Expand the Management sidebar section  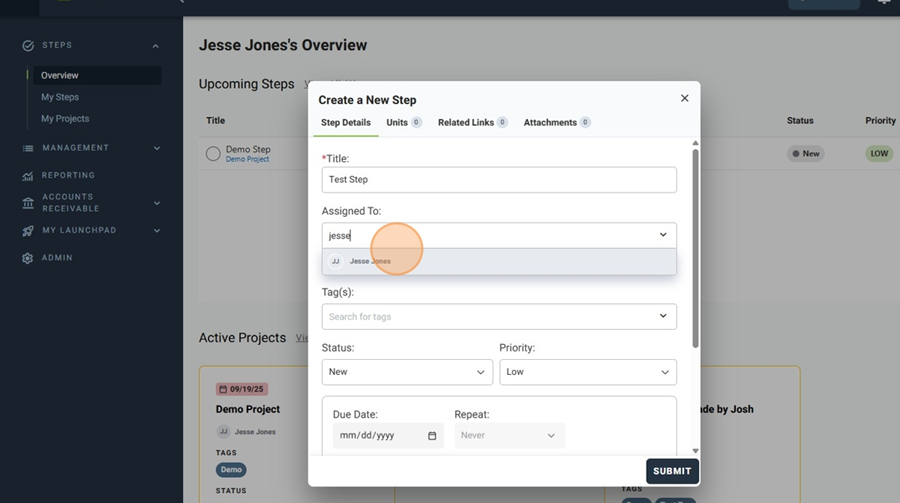[x=157, y=148]
